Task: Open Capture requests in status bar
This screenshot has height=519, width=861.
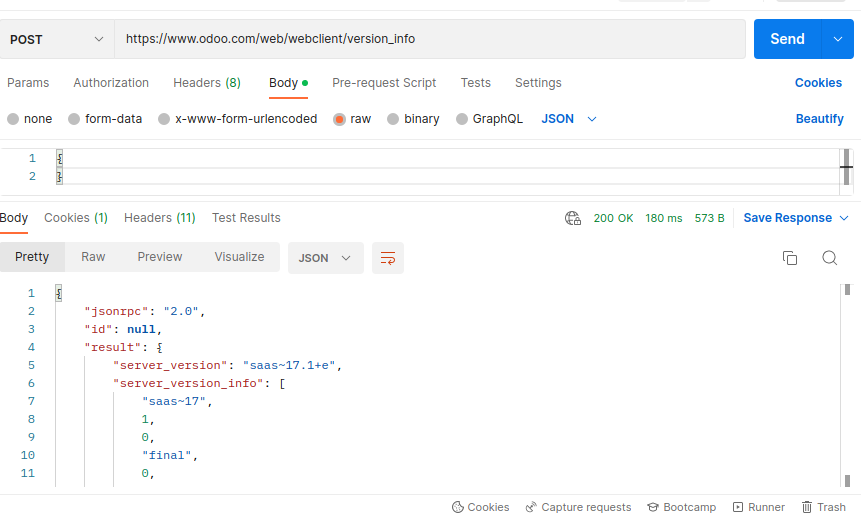Action: click(578, 507)
